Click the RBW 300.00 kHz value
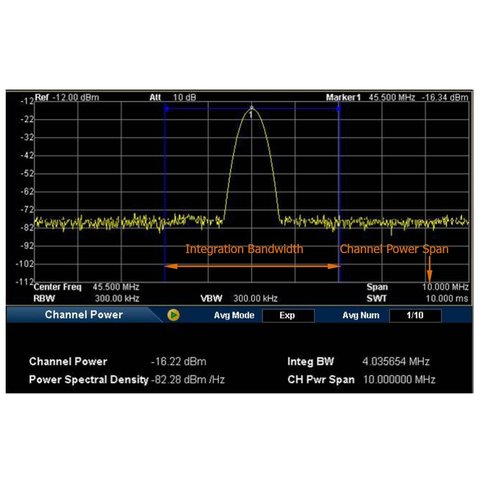Viewport: 480px width, 480px height. click(x=117, y=298)
